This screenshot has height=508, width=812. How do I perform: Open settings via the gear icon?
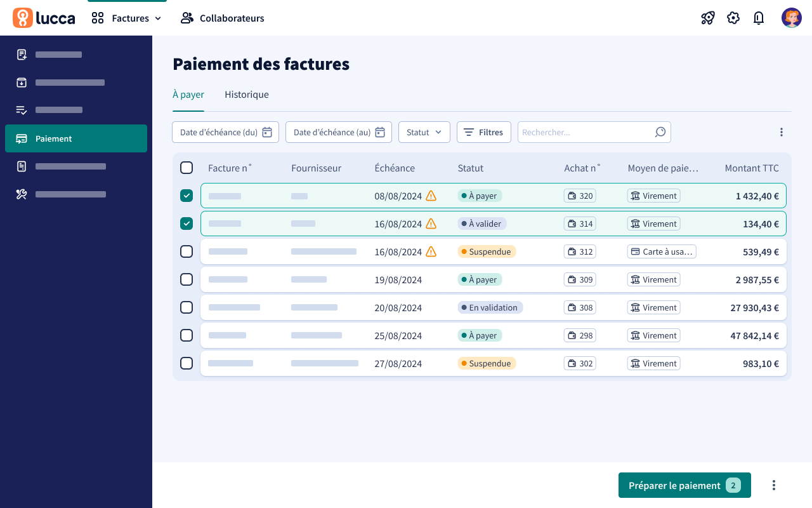pyautogui.click(x=733, y=18)
